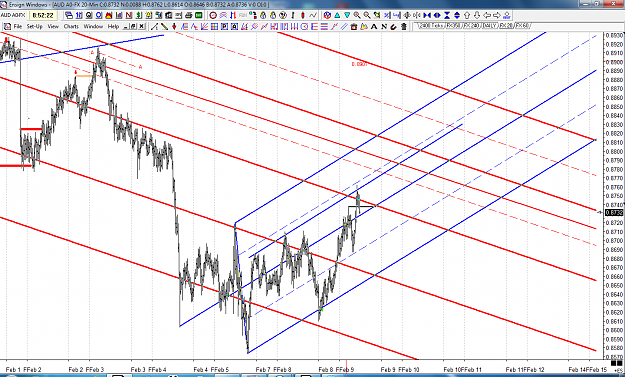Click the line chart type icon

click(312, 15)
